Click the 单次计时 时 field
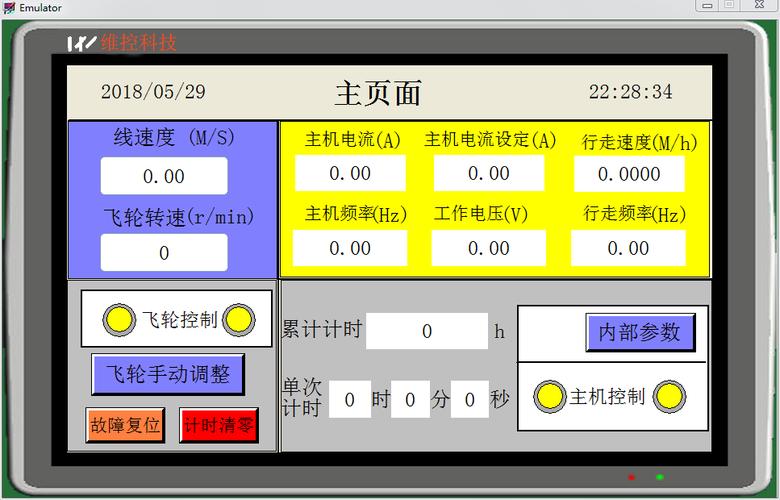This screenshot has width=780, height=500. click(x=350, y=399)
